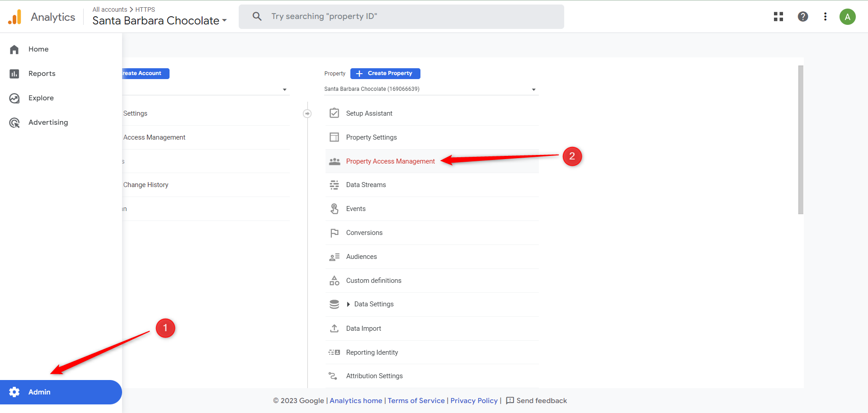The image size is (868, 413).
Task: Click the green user avatar icon
Action: 847,17
